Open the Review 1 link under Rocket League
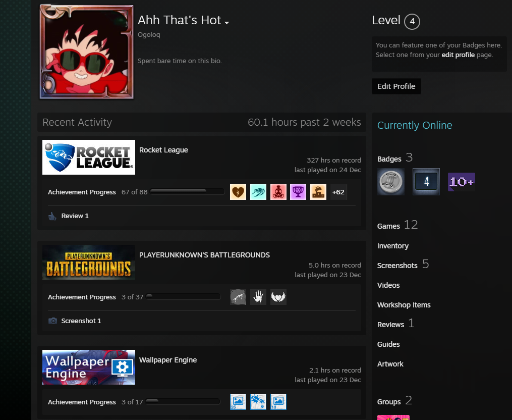 (75, 216)
